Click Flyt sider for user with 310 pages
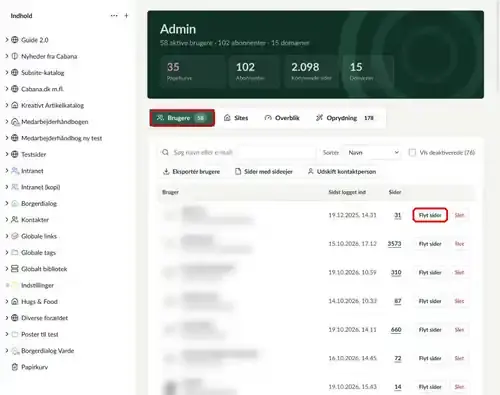Screen dimensions: 500x395 point(430,273)
